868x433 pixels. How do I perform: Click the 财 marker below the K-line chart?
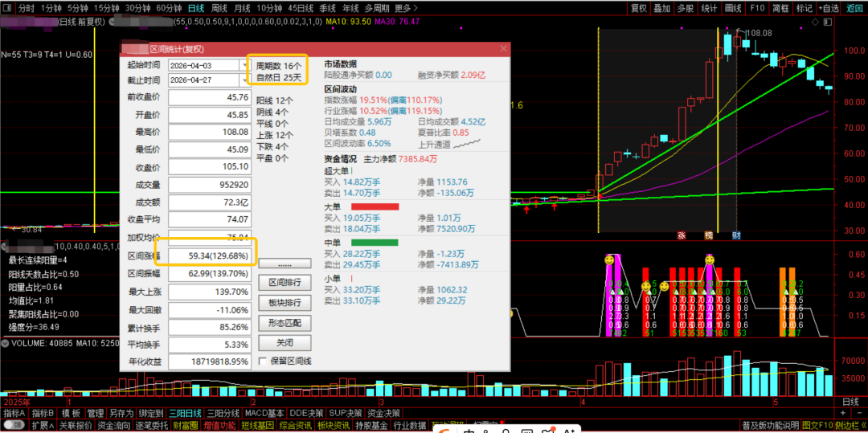coord(736,235)
